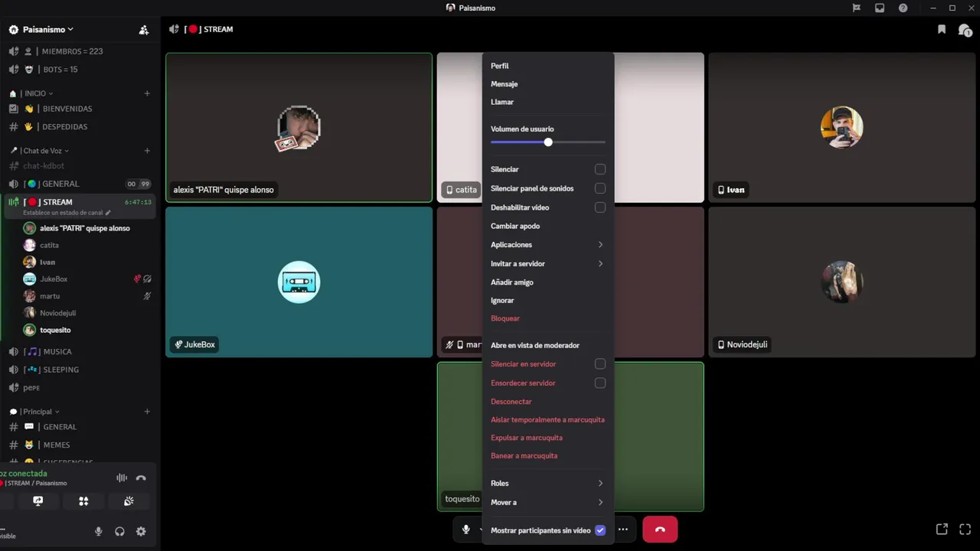Show chat thread icon with badge
980x551 pixels.
pos(965,30)
